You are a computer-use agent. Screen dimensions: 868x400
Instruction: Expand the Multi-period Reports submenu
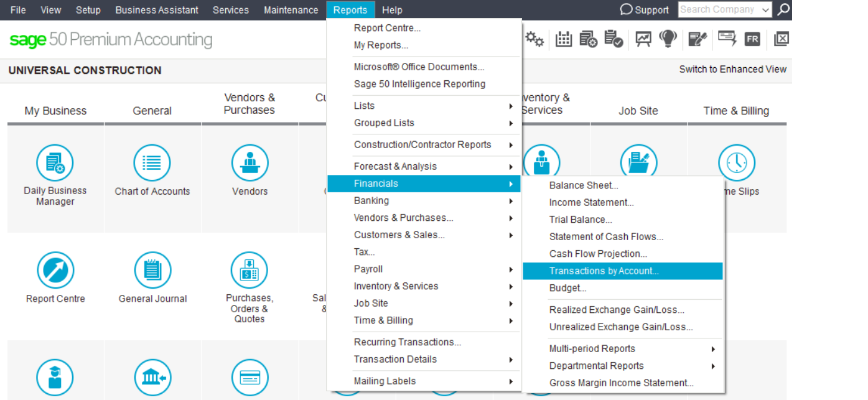(x=623, y=349)
